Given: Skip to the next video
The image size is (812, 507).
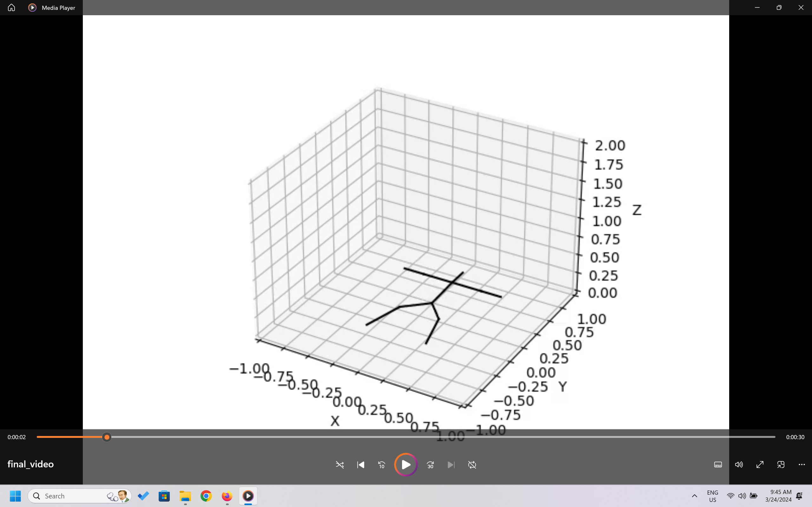Looking at the screenshot, I should pyautogui.click(x=451, y=465).
